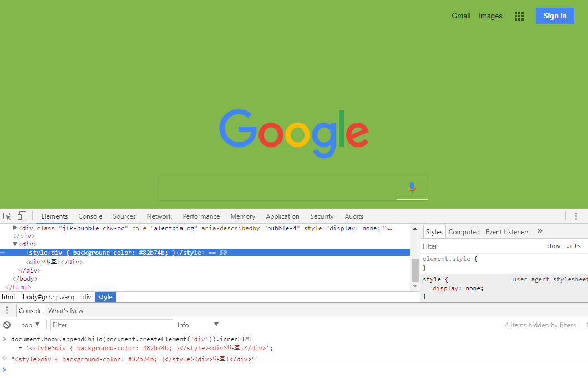The width and height of the screenshot is (588, 378).
Task: Select the Styles pane tab
Action: (x=434, y=232)
